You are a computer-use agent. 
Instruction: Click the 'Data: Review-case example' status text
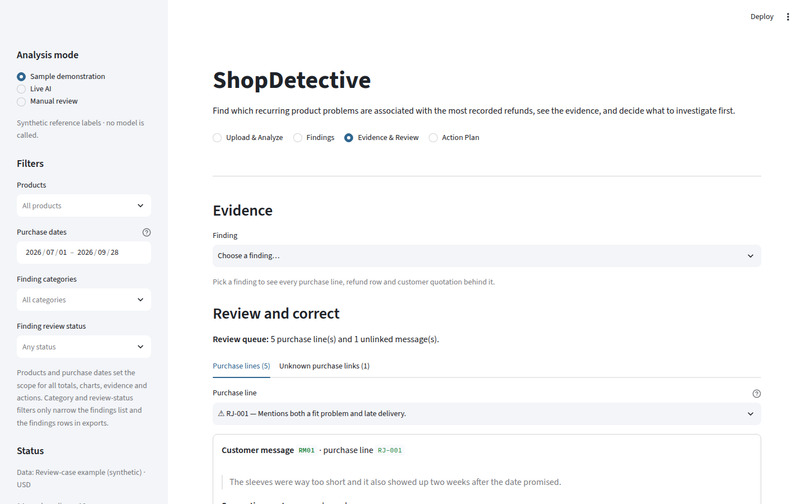(x=81, y=478)
